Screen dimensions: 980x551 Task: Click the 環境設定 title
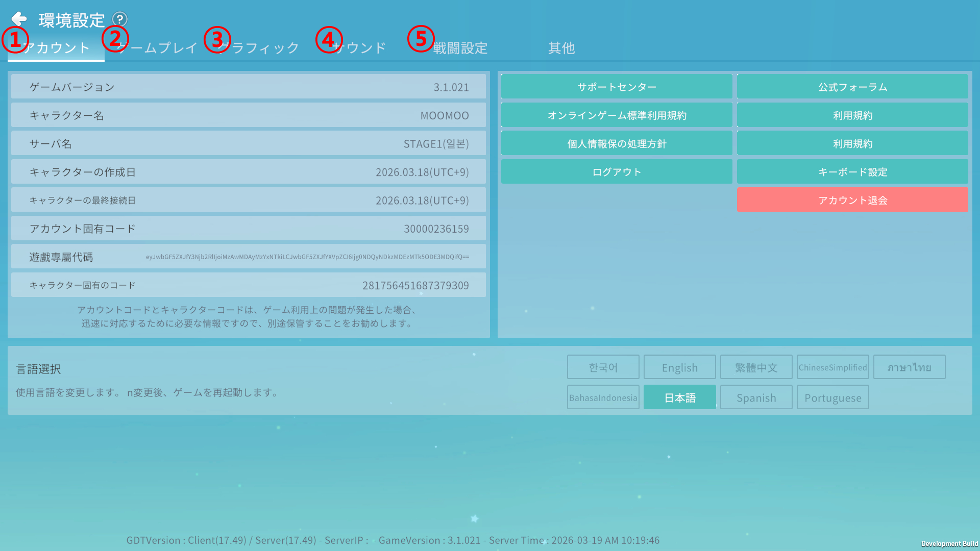[x=71, y=20]
